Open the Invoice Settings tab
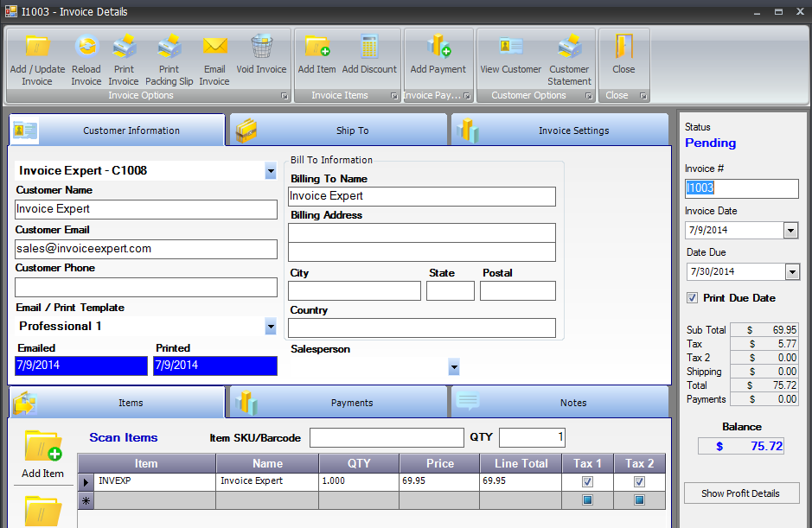Screen dimensions: 812x528 pyautogui.click(x=559, y=130)
